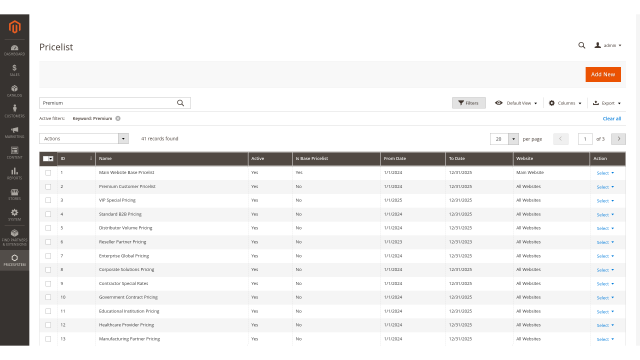Open Select action for Manufacturing Partner Pricing
640x360 pixels.
point(605,339)
